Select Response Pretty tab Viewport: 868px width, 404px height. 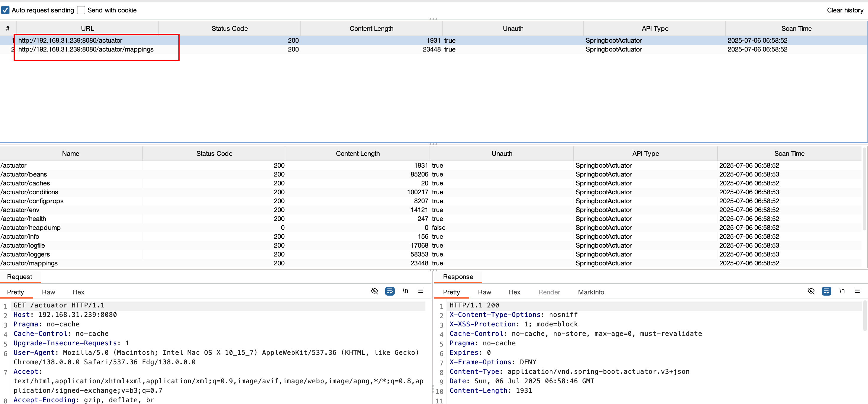tap(451, 292)
